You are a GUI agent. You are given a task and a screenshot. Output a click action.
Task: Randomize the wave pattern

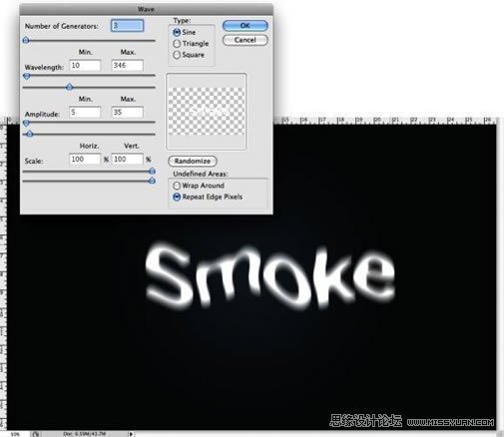[x=193, y=161]
